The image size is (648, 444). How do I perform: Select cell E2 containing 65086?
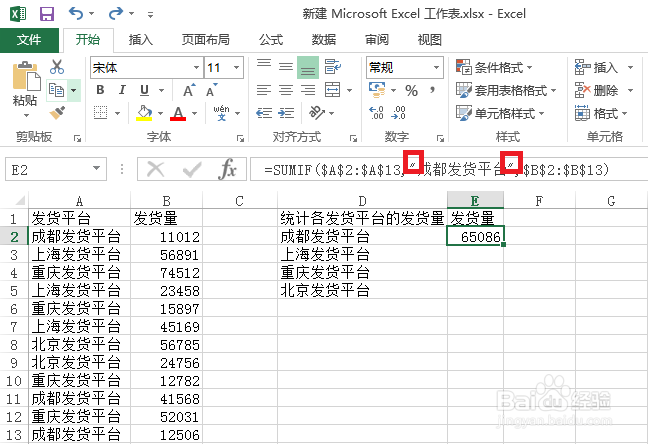click(x=475, y=236)
